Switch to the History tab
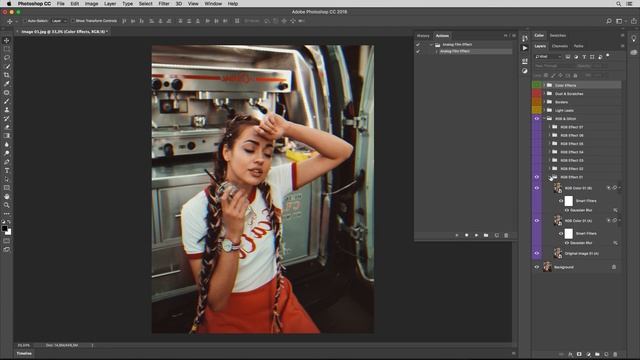 [423, 36]
